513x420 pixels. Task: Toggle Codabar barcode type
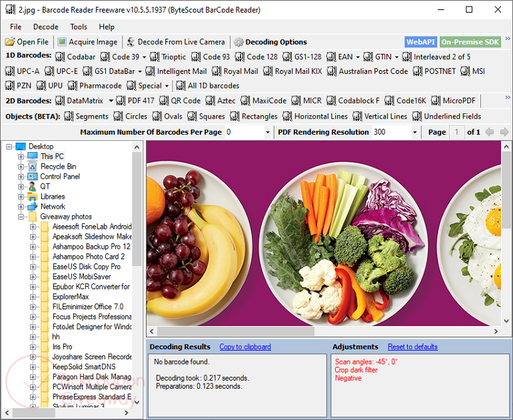point(75,57)
